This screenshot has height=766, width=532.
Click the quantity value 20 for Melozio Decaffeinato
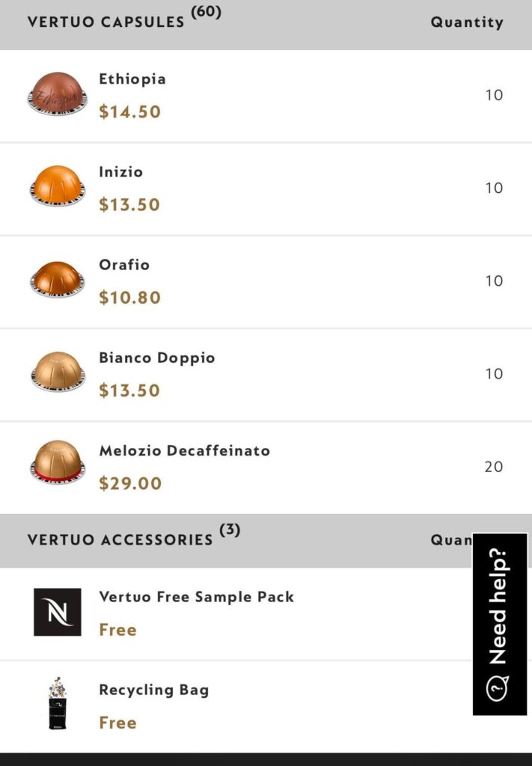coord(494,466)
